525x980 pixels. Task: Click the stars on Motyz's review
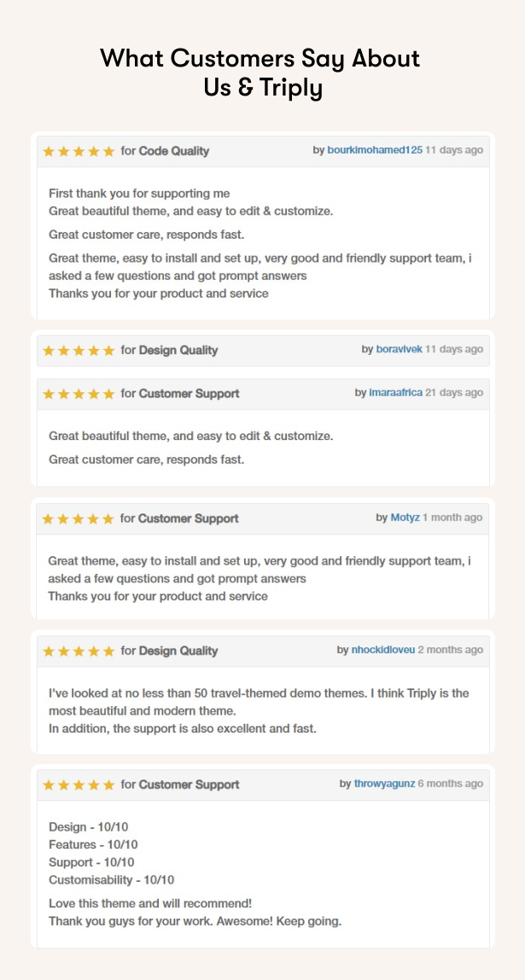pos(79,519)
